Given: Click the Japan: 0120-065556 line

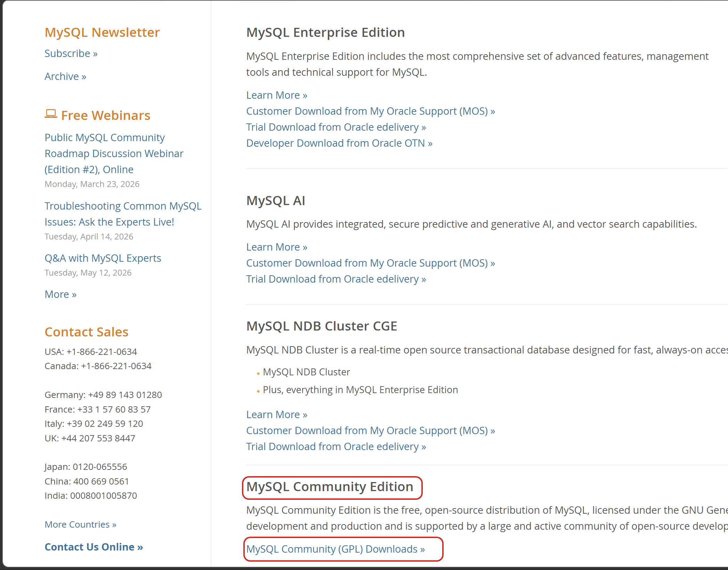Looking at the screenshot, I should pyautogui.click(x=86, y=467).
